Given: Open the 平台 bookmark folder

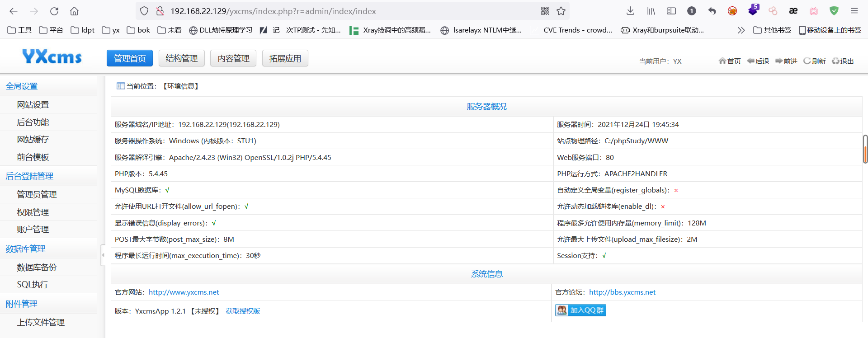Looking at the screenshot, I should click(x=51, y=30).
